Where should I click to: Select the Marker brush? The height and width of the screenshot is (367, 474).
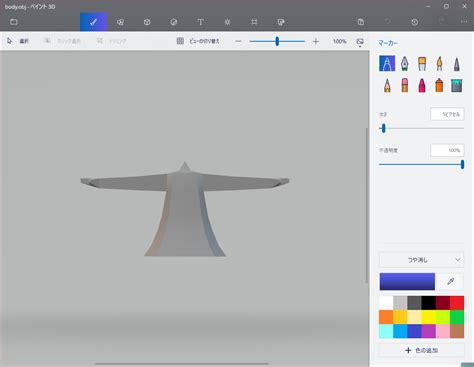pos(387,63)
